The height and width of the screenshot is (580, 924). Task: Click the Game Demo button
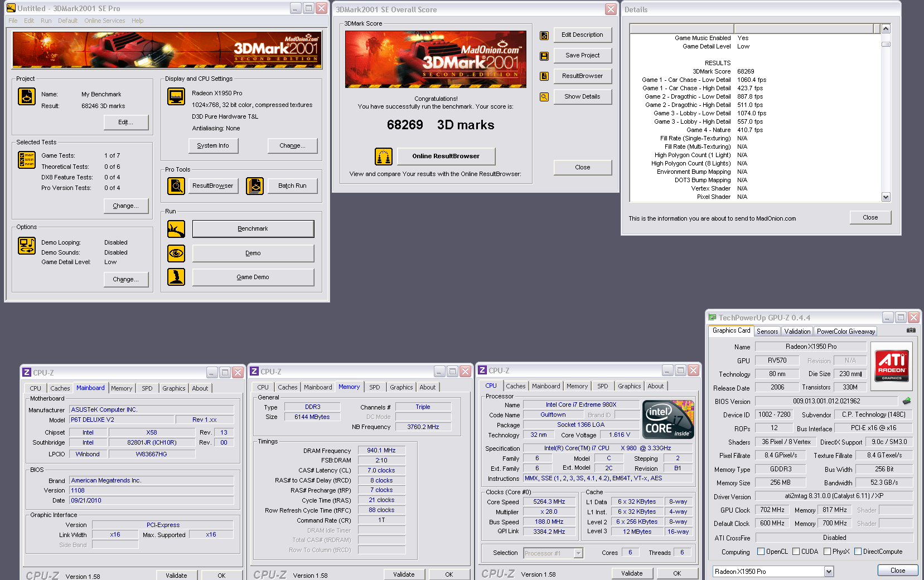click(253, 277)
